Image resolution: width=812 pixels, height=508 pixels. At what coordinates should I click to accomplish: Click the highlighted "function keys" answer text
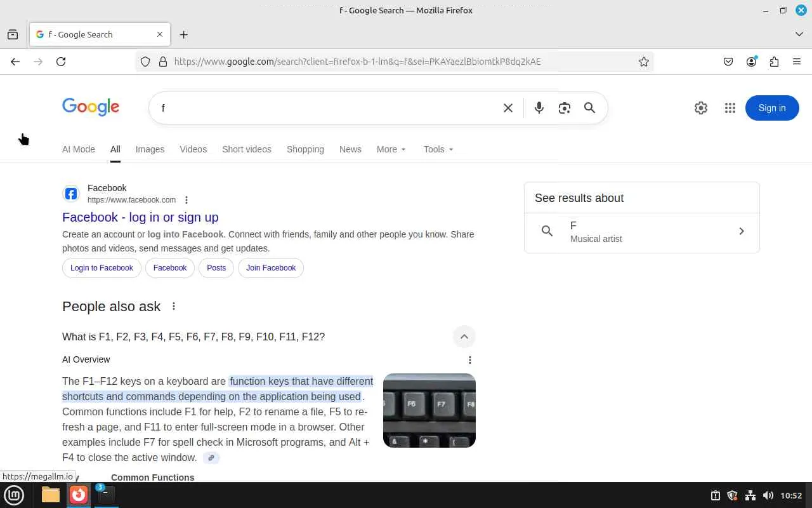tap(218, 389)
